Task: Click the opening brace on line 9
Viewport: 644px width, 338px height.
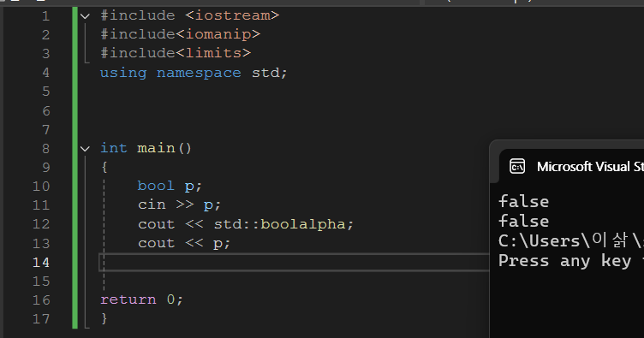Action: pos(104,168)
